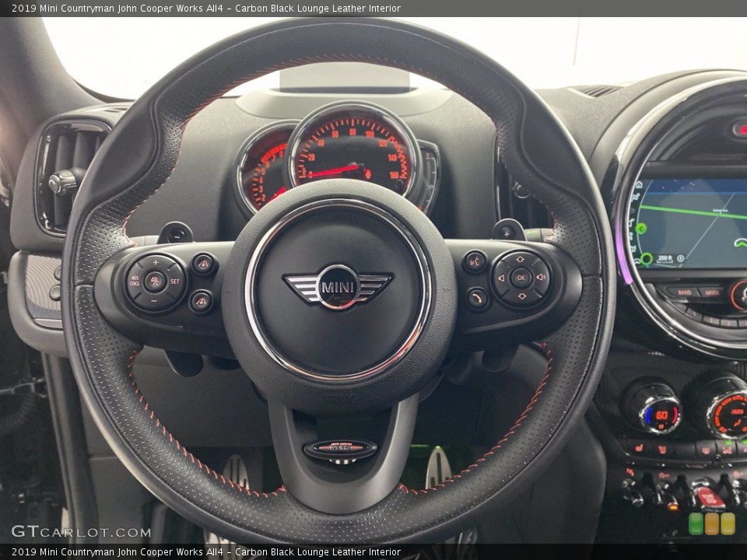The width and height of the screenshot is (747, 560).
Task: Tap the OK button on right steering pad
Action: click(521, 278)
